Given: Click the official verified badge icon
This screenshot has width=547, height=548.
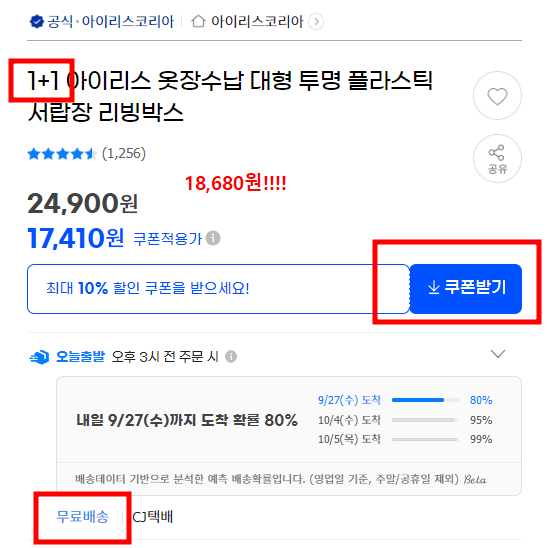Looking at the screenshot, I should [36, 22].
